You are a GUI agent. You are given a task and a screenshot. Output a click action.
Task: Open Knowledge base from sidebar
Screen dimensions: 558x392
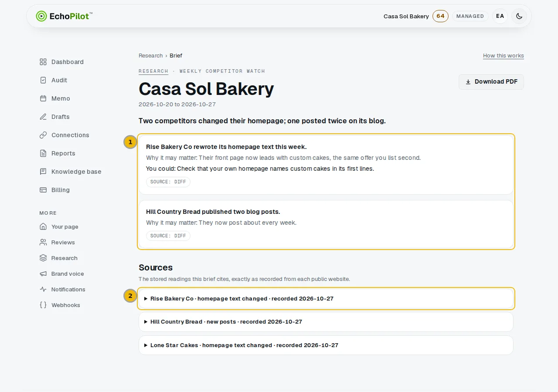[x=76, y=172]
